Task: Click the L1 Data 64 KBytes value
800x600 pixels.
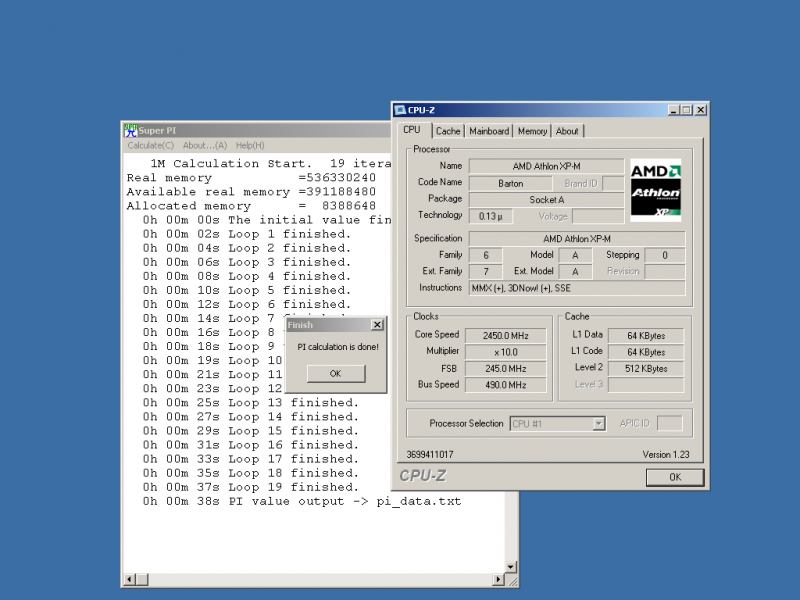Action: coord(646,335)
